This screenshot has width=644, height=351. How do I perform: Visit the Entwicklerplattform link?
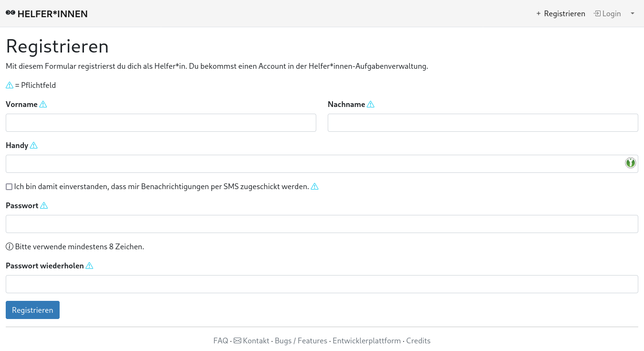[366, 341]
